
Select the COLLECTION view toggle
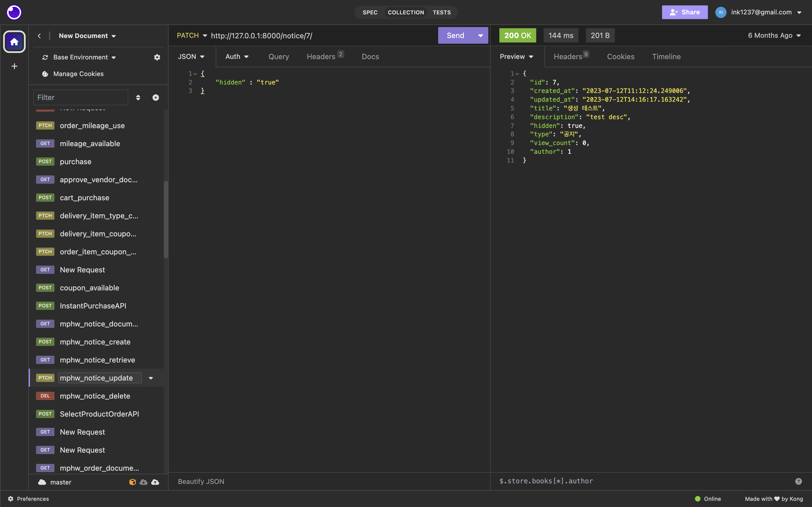[x=406, y=12]
